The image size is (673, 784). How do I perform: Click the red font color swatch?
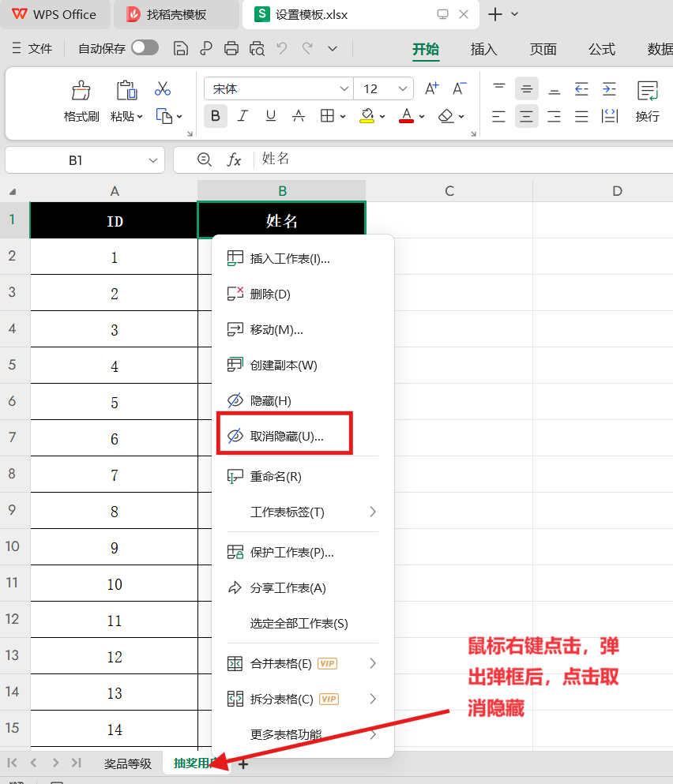pyautogui.click(x=406, y=117)
